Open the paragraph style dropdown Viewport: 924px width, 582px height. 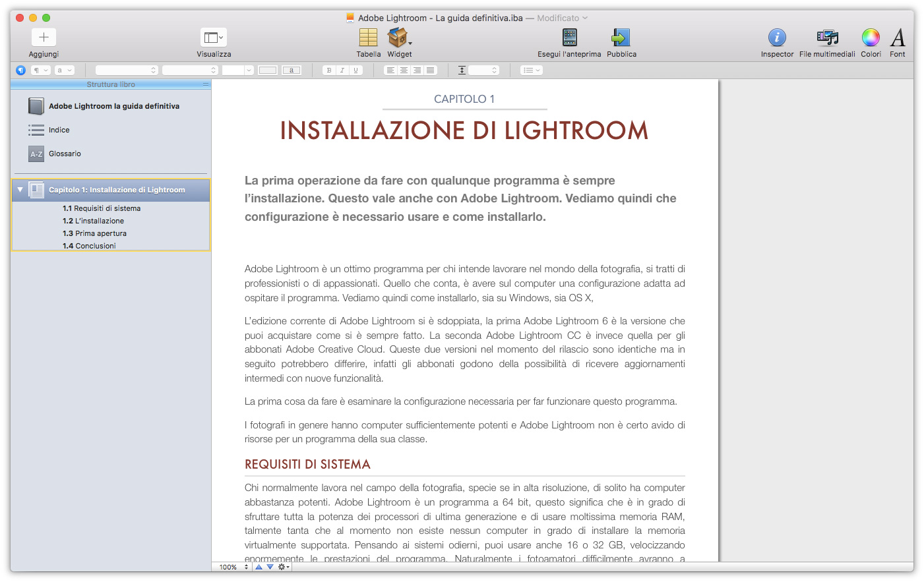(41, 70)
